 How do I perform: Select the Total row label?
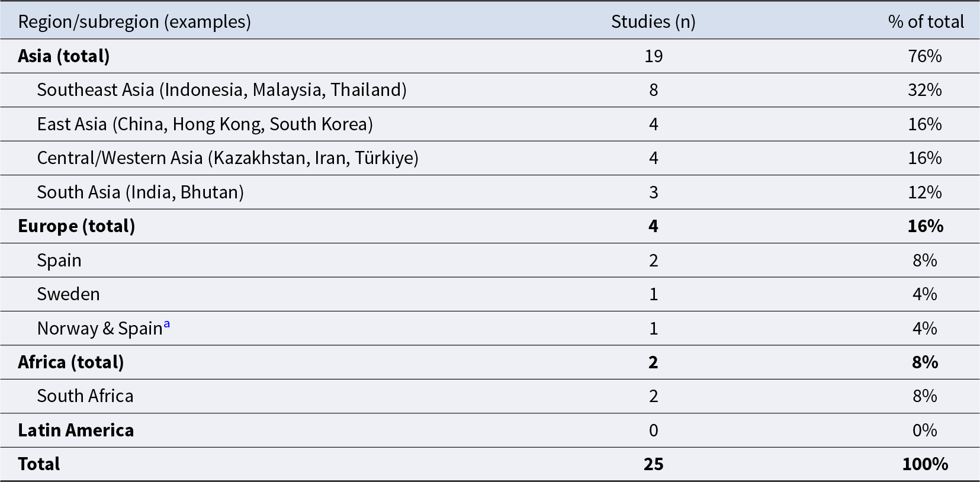click(x=39, y=464)
